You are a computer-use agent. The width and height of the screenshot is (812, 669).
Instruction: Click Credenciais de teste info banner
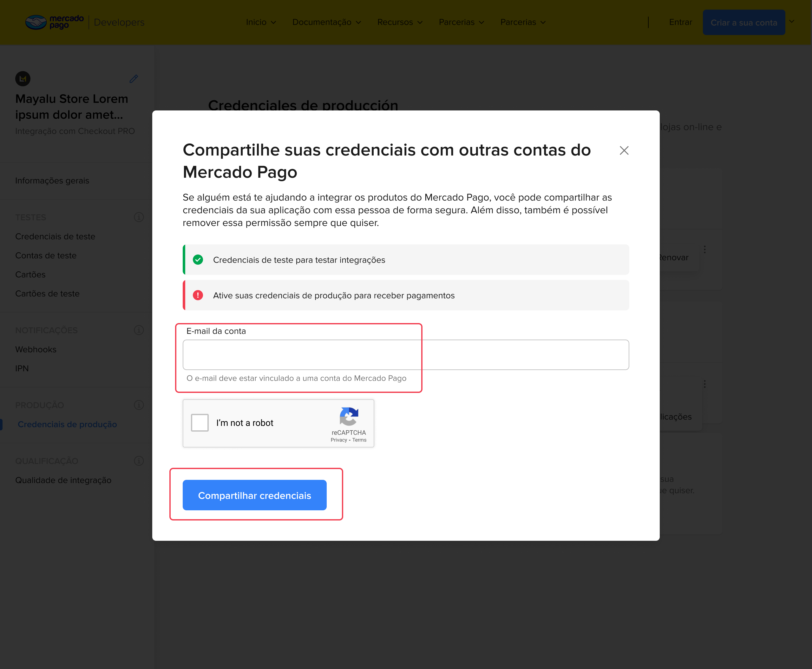[x=406, y=260]
